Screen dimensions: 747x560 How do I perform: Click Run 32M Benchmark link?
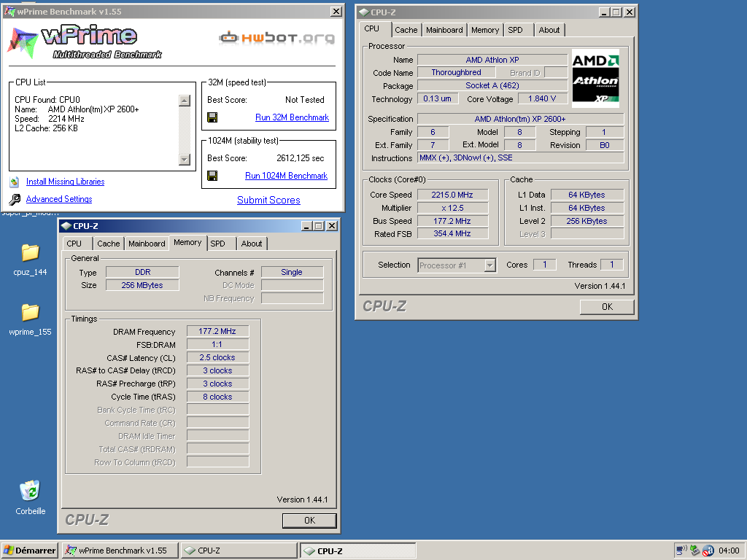pyautogui.click(x=292, y=117)
